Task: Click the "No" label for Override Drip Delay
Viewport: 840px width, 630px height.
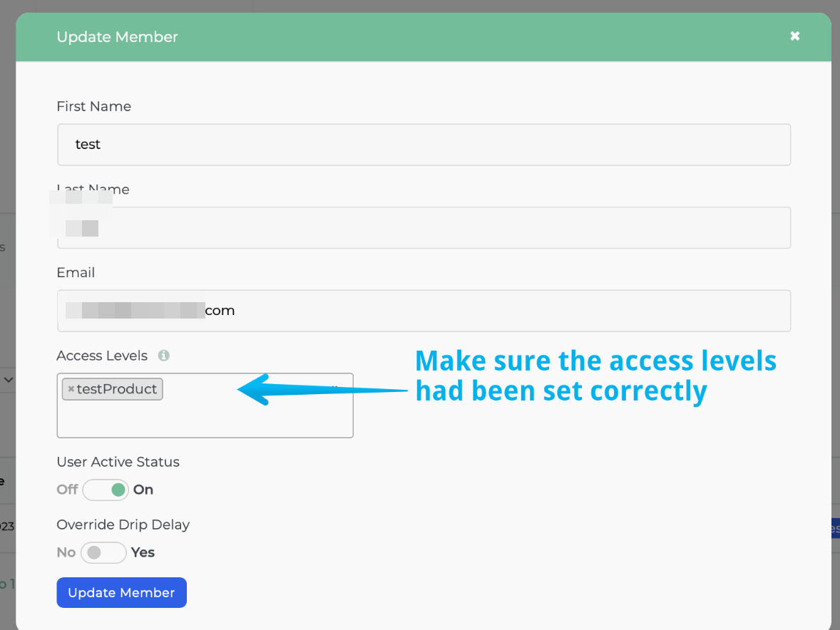Action: pyautogui.click(x=66, y=552)
